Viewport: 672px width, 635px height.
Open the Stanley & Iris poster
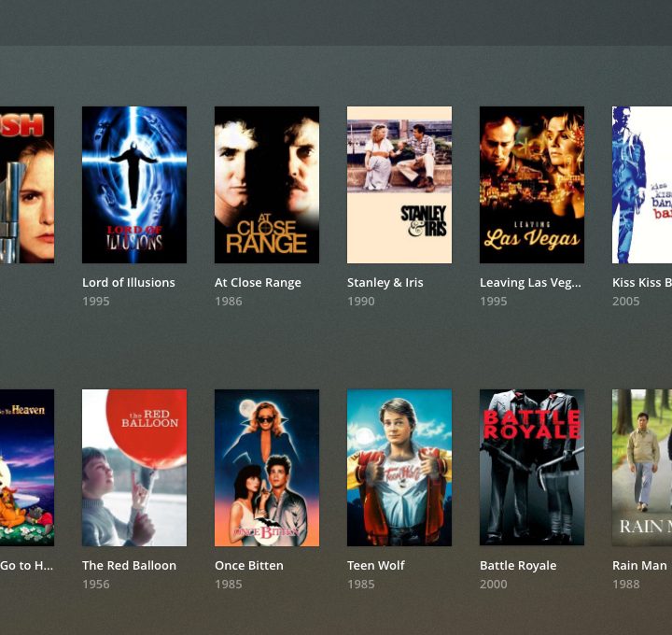(399, 185)
